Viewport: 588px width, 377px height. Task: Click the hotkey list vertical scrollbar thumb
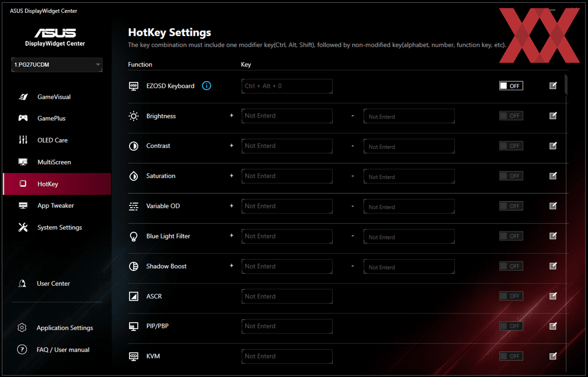pos(566,85)
